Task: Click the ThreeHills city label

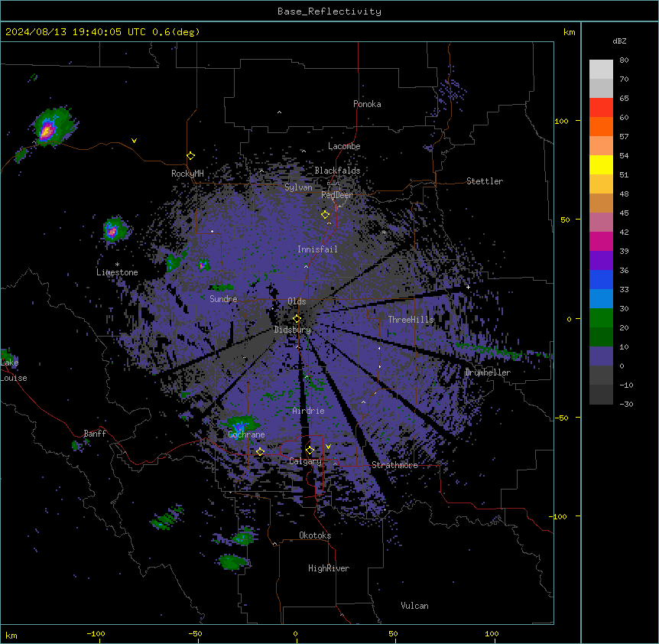Action: [x=411, y=320]
